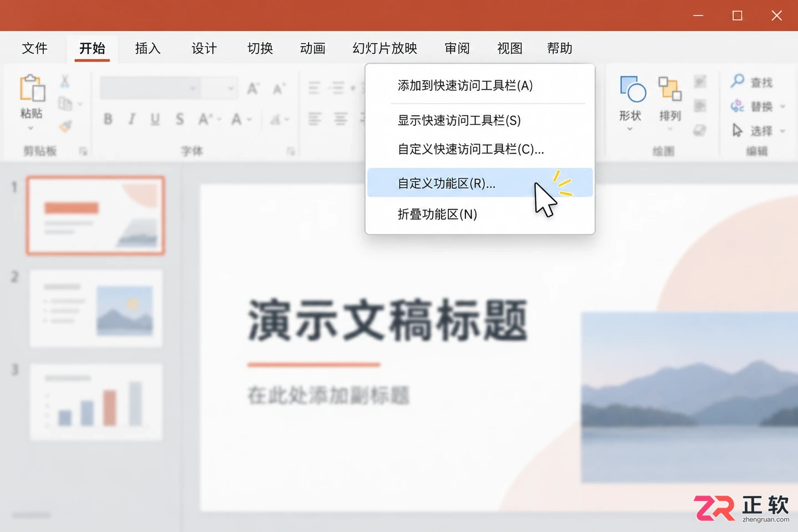The image size is (798, 532).
Task: Switch to the 动画 ribbon tab
Action: click(313, 48)
